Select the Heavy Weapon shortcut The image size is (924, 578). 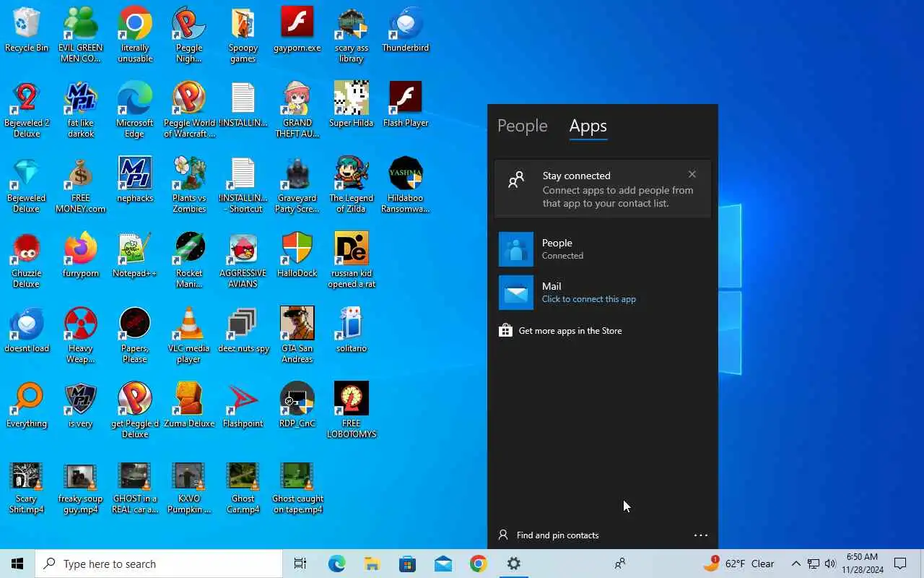click(x=81, y=336)
